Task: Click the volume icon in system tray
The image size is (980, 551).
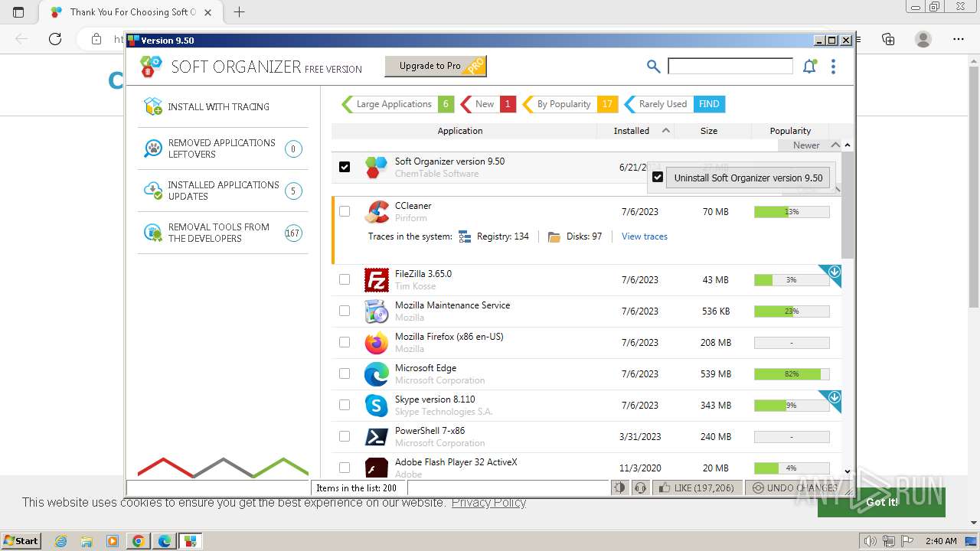Action: coord(870,541)
